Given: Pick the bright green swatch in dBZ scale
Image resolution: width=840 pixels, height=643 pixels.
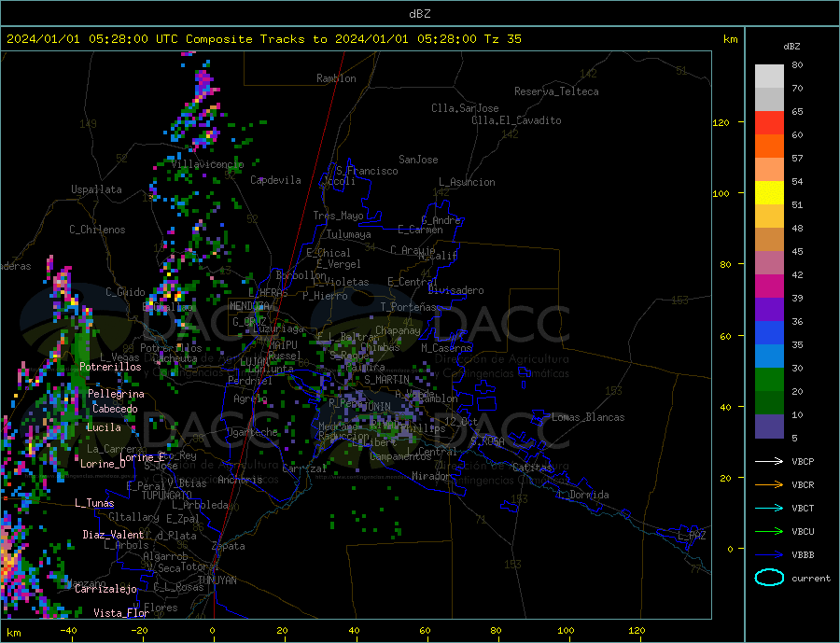Looking at the screenshot, I should tap(769, 380).
